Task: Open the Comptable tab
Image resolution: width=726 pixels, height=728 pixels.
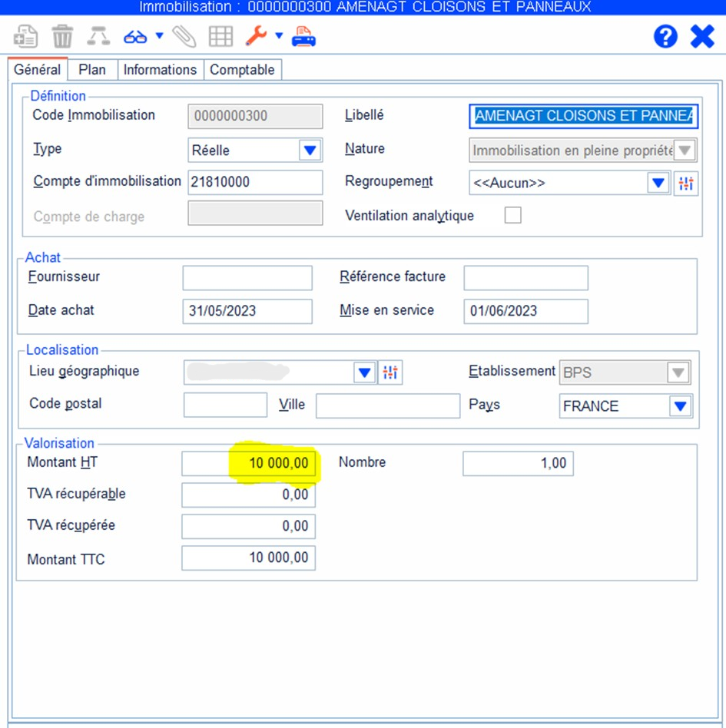Action: point(242,70)
